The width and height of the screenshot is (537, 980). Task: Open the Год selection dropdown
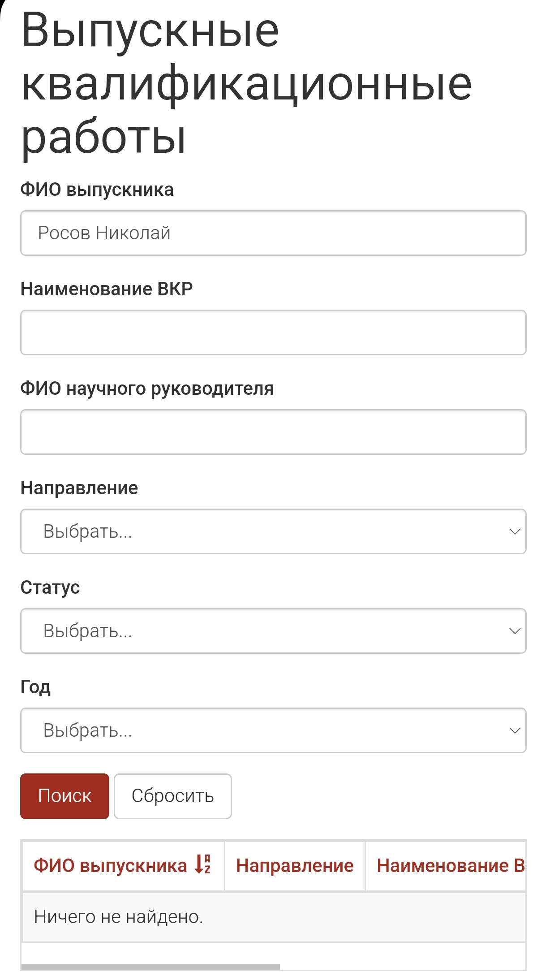click(x=273, y=730)
